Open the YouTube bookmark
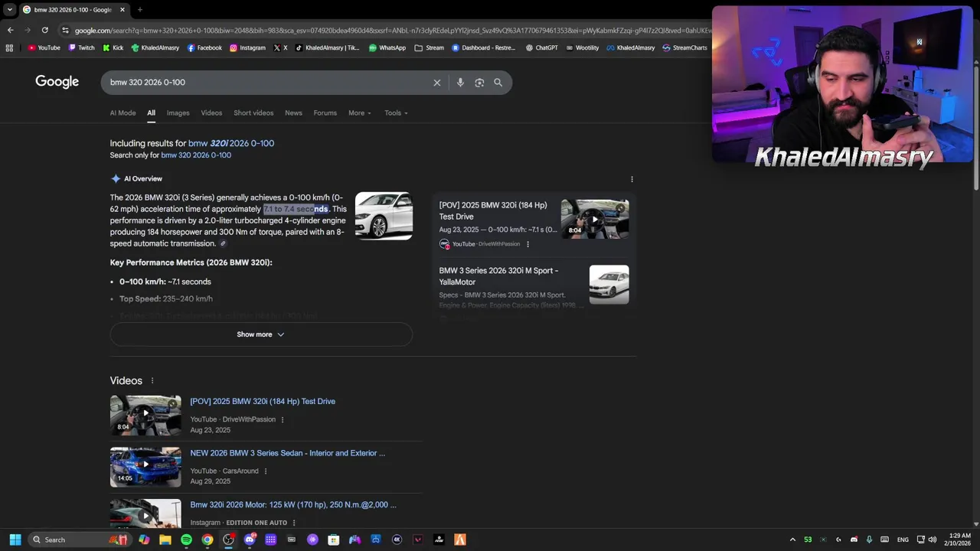 tap(44, 47)
